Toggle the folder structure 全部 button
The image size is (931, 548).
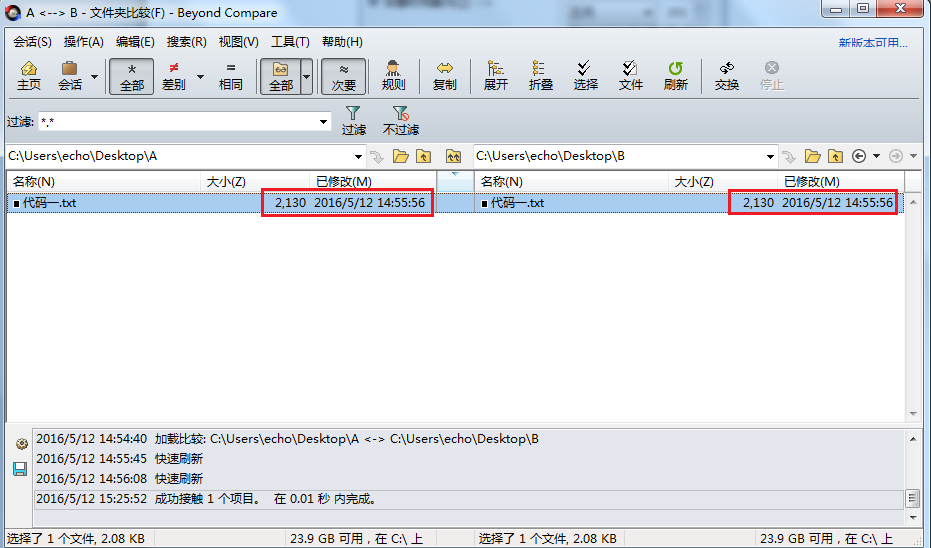pyautogui.click(x=280, y=76)
